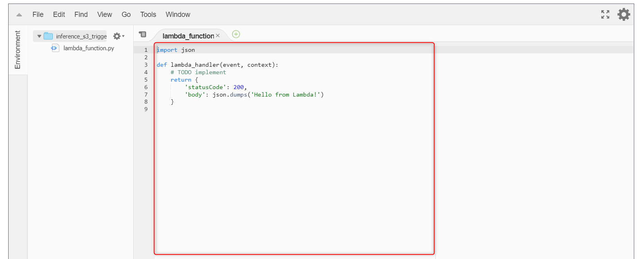Open preferences with the large gear icon
Image resolution: width=644 pixels, height=259 pixels.
(x=624, y=15)
